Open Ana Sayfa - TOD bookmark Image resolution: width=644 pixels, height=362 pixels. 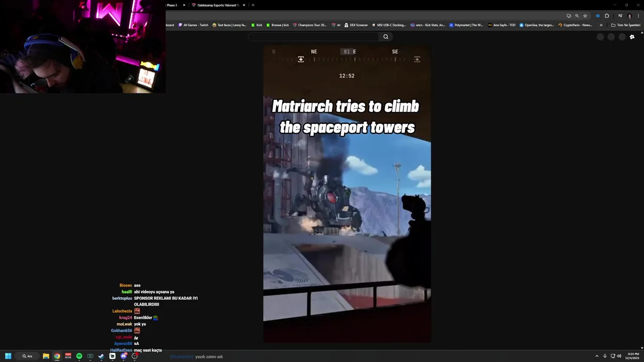502,25
